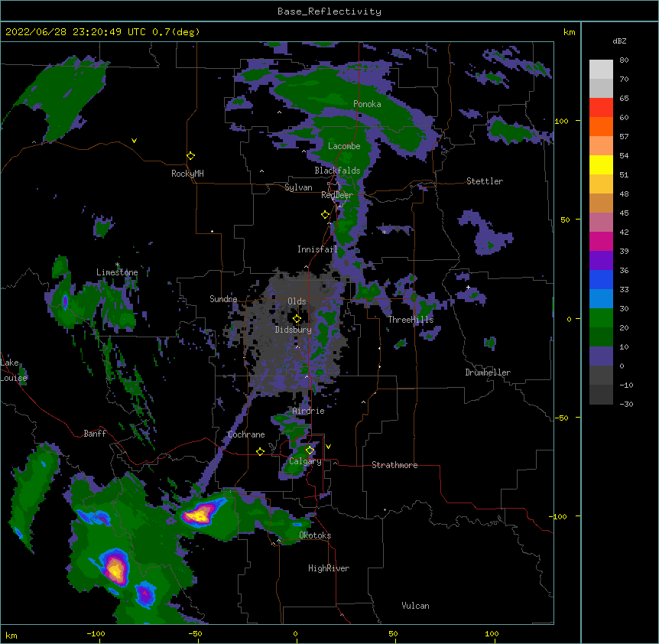
Task: Click the 80 value in the dBZ legend
Action: coord(624,60)
